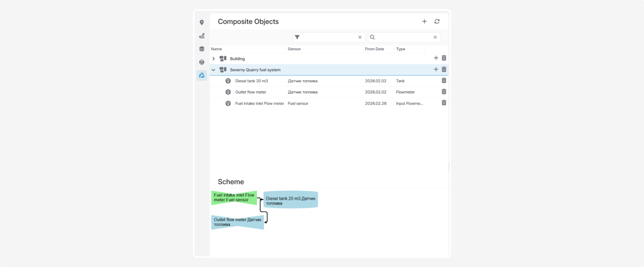Add element to Building object

(x=436, y=58)
